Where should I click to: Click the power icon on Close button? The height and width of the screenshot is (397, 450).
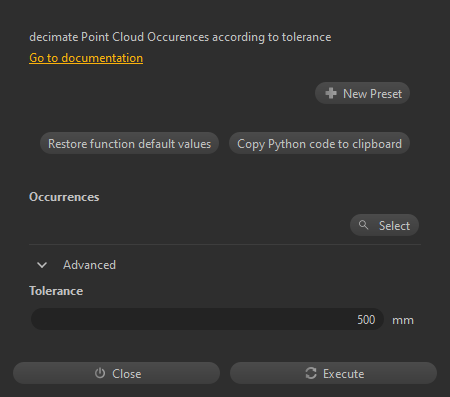pos(100,373)
